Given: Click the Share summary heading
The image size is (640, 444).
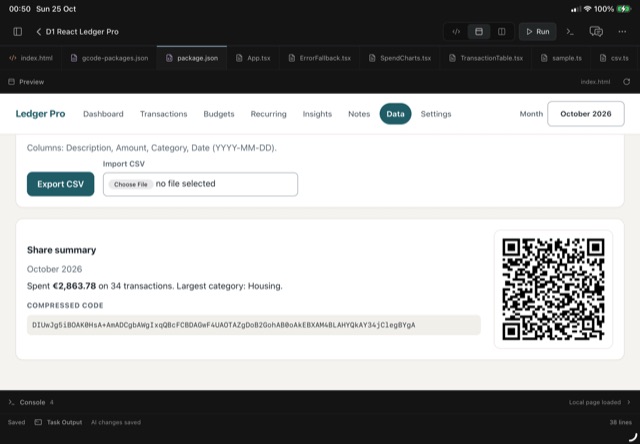Looking at the screenshot, I should (62, 250).
